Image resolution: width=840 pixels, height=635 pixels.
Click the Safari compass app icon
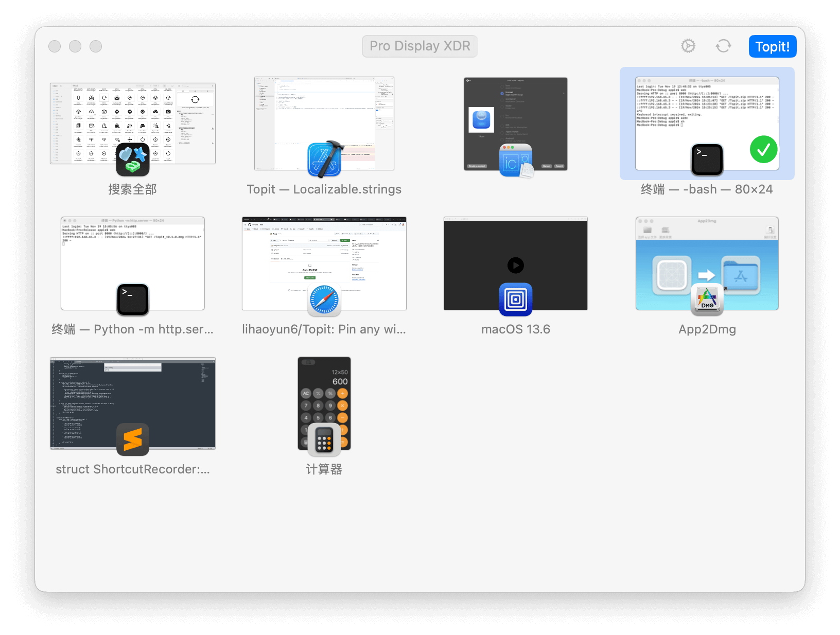[x=324, y=299]
